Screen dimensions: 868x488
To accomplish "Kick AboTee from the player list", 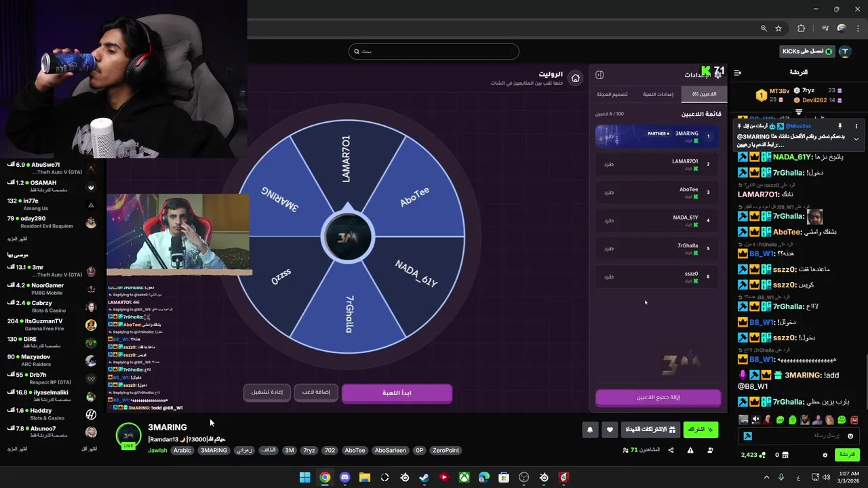I will point(609,192).
